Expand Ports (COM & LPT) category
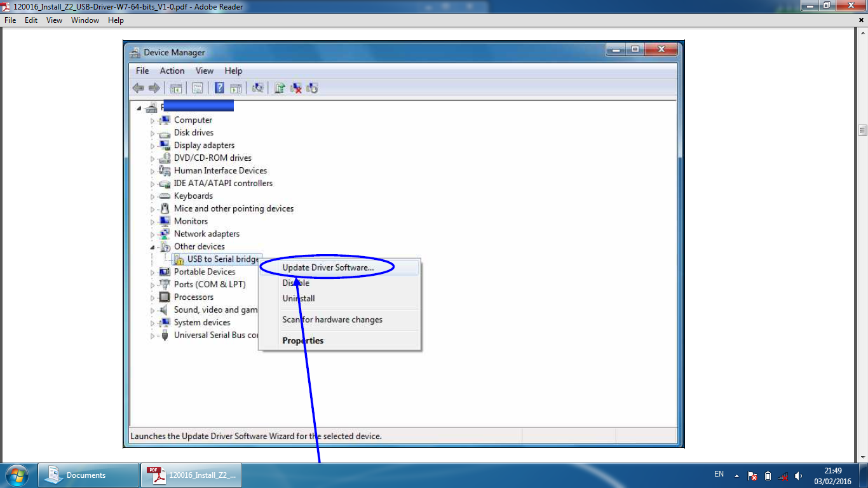 pyautogui.click(x=153, y=284)
